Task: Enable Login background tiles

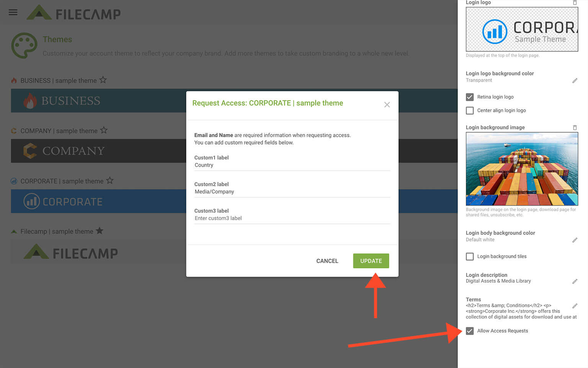Action: click(470, 256)
